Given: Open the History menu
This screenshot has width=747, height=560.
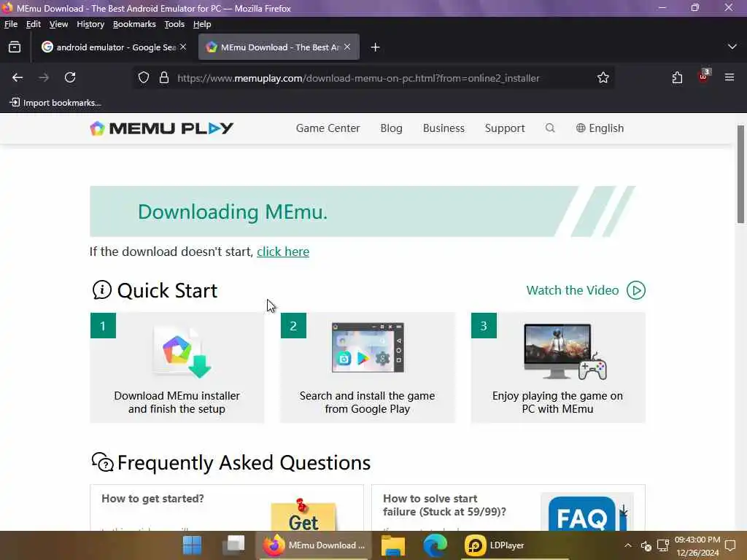Looking at the screenshot, I should tap(90, 24).
